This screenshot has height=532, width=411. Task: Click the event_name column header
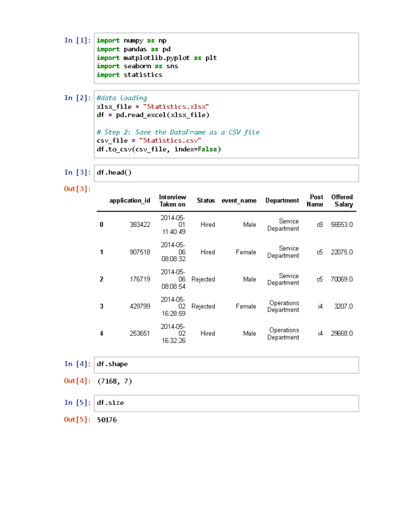(239, 200)
